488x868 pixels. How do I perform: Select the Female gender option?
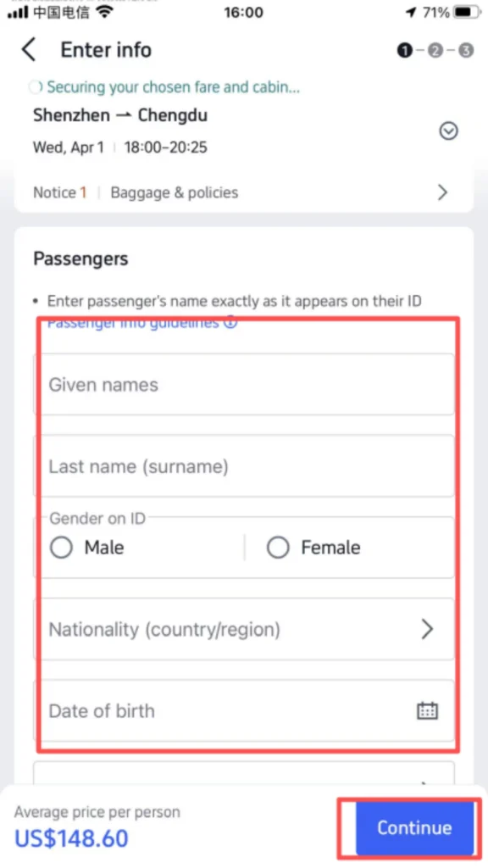pyautogui.click(x=313, y=548)
